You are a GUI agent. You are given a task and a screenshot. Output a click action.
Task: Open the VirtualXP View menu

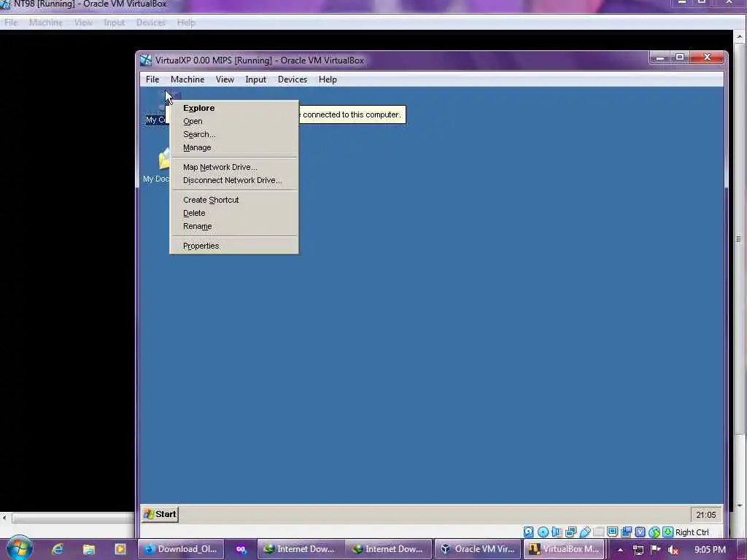[x=225, y=79]
